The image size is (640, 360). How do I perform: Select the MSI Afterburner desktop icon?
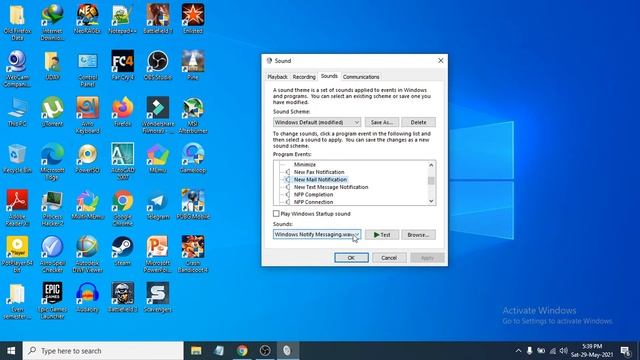(193, 115)
